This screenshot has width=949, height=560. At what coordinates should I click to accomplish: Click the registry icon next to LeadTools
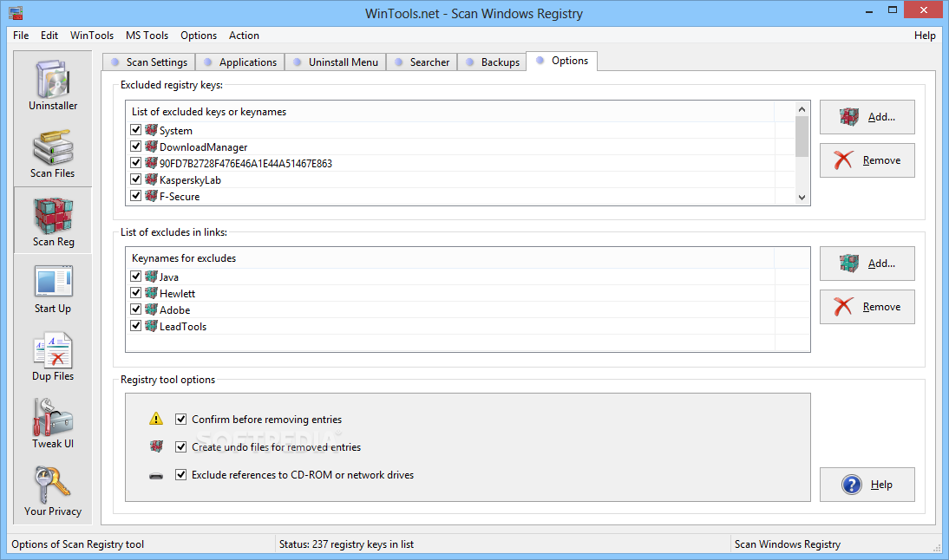pos(151,326)
